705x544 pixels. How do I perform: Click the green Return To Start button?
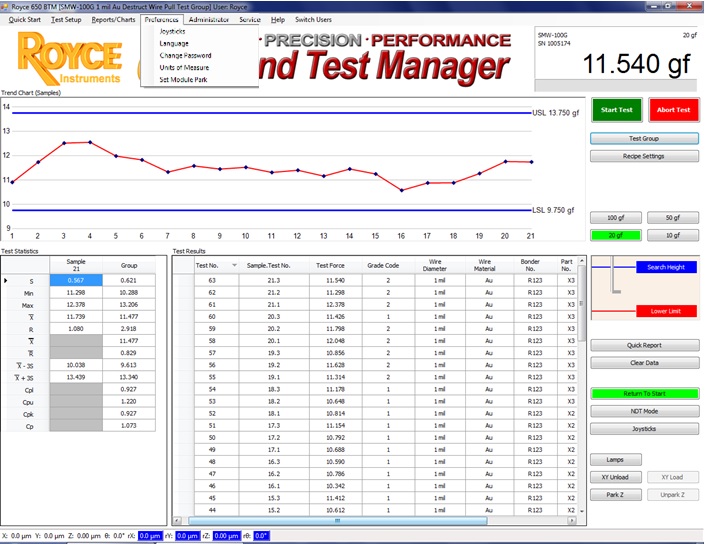(644, 393)
